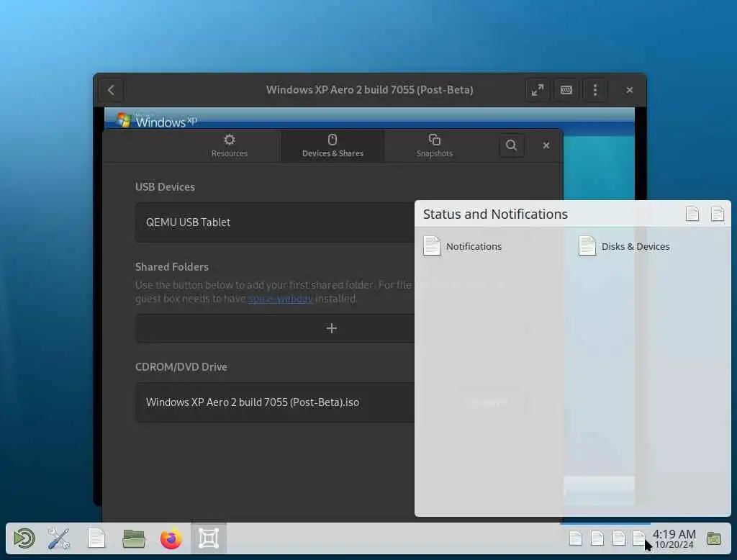Enter fullscreen mode for the Windows XP box

point(537,90)
